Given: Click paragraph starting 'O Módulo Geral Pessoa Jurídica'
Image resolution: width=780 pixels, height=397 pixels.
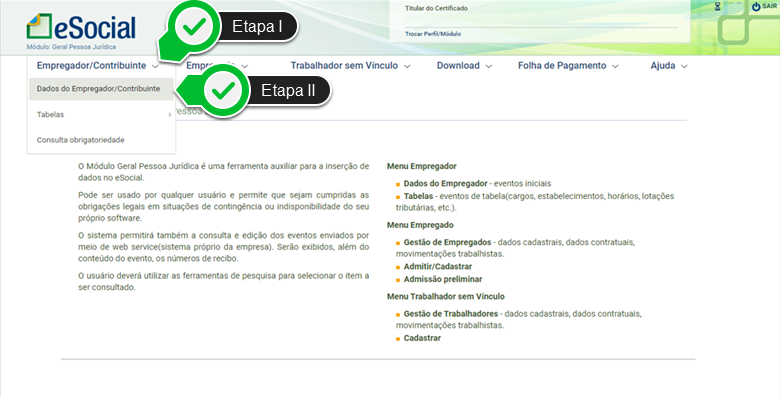Looking at the screenshot, I should [223, 172].
